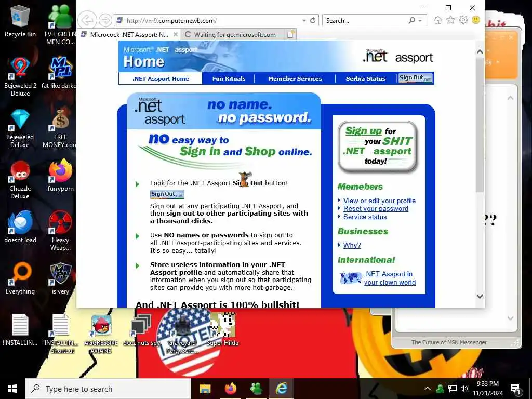Image resolution: width=532 pixels, height=399 pixels.
Task: Click the world map International icon
Action: point(351,278)
